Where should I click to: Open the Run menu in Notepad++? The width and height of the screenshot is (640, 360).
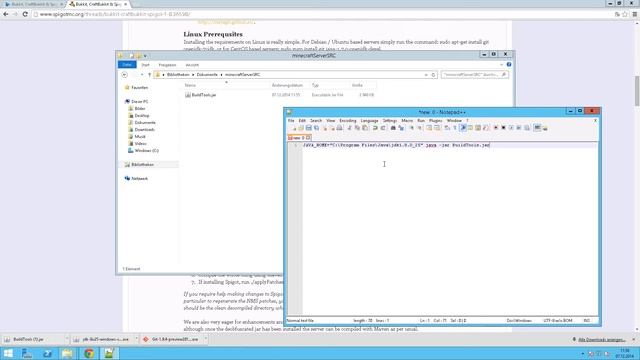tap(421, 121)
